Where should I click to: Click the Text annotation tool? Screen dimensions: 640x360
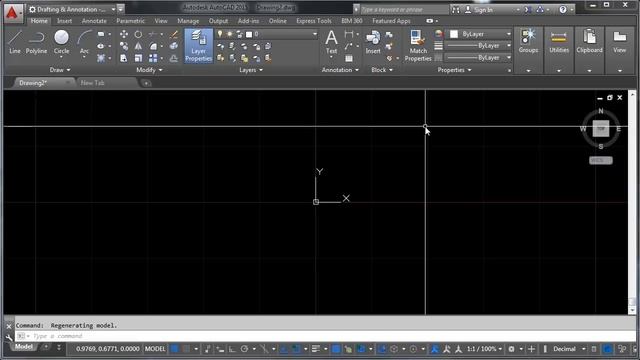331,42
